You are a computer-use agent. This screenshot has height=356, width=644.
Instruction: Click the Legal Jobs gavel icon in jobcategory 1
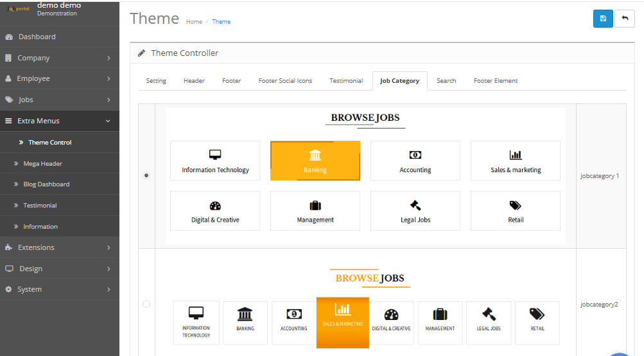point(415,206)
